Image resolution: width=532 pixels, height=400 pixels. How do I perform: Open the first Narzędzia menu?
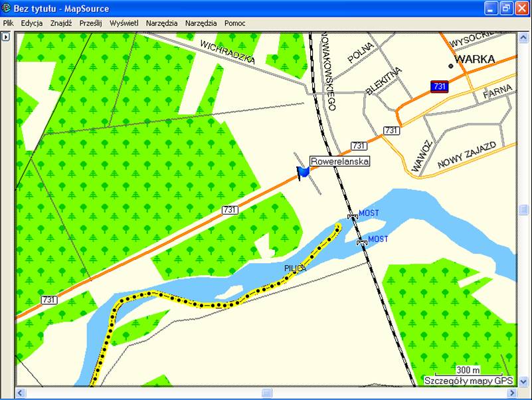[161, 23]
